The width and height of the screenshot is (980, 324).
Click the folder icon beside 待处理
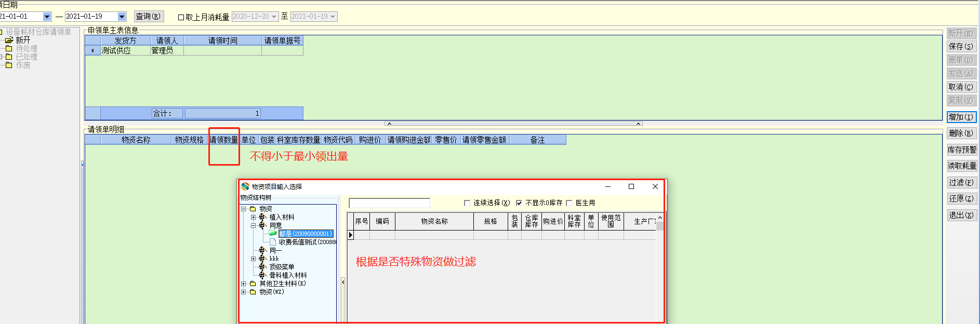(9, 48)
